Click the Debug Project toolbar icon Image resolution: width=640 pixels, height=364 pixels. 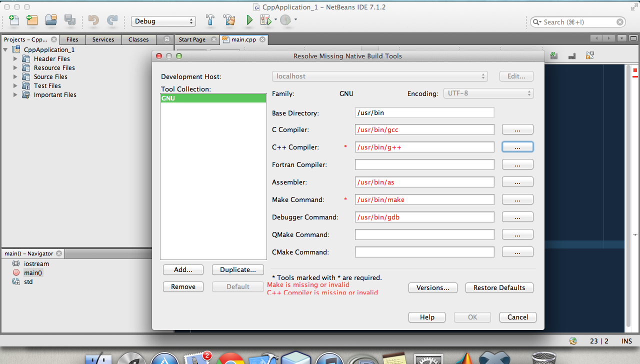click(x=265, y=20)
